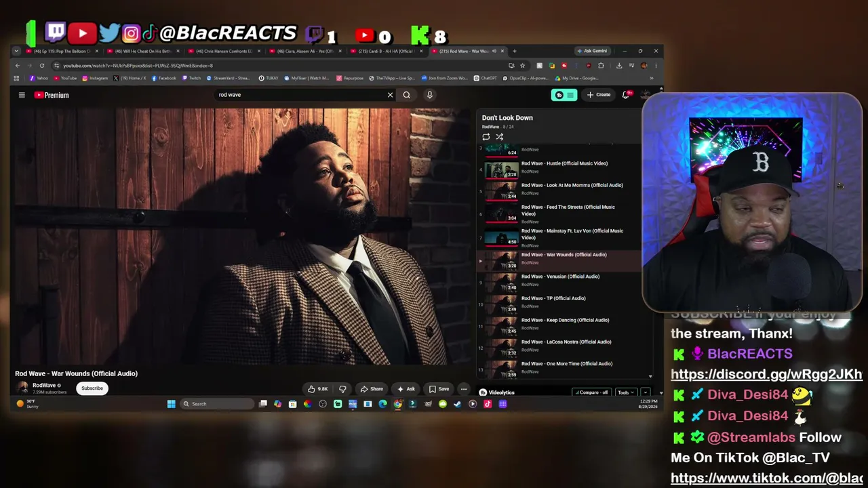Switch to 'Pop The Balloon' tab
Screen dimensions: 868x488
[x=62, y=51]
